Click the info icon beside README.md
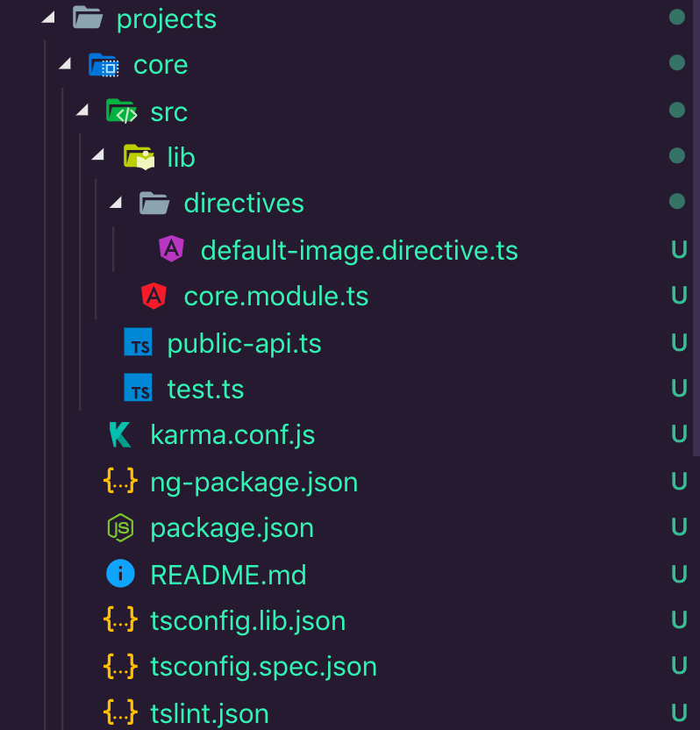 tap(121, 574)
